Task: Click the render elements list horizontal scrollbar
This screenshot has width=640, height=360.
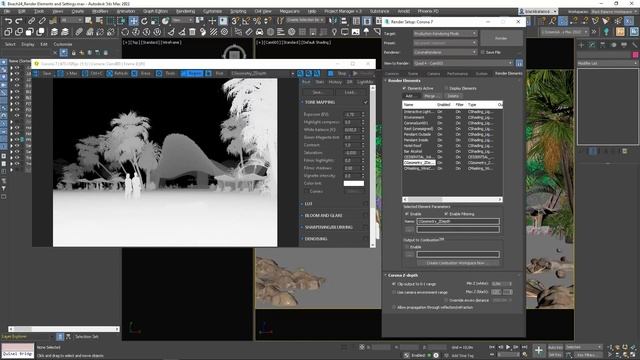Action: (452, 200)
